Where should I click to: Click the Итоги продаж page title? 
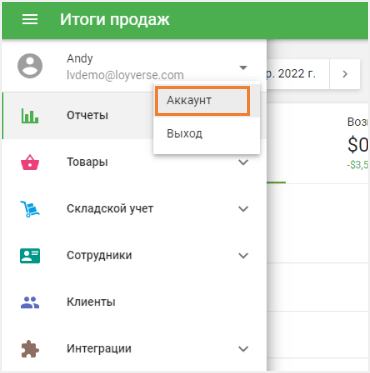point(115,20)
